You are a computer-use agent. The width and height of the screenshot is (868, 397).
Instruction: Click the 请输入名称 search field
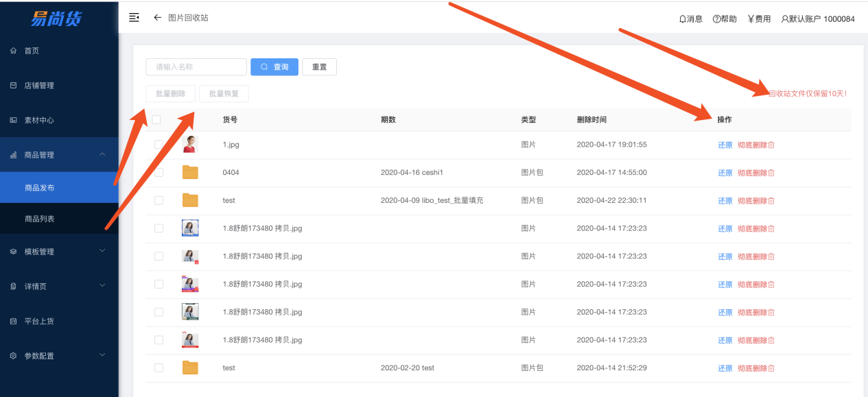coord(196,67)
